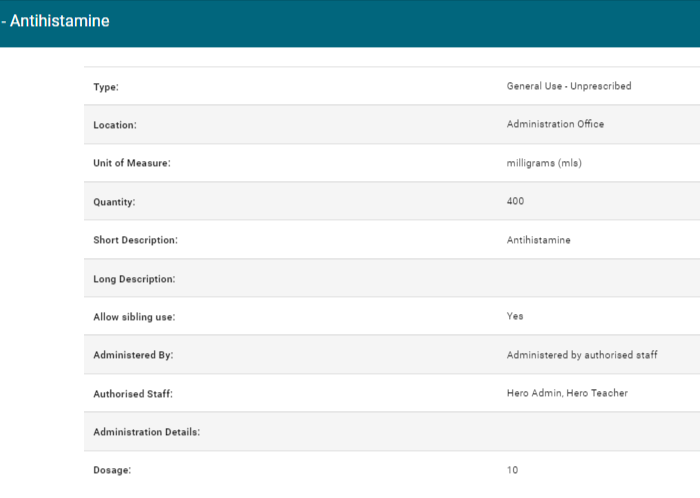The height and width of the screenshot is (498, 700).
Task: Select the General Use - Unprescribed value
Action: [x=568, y=86]
